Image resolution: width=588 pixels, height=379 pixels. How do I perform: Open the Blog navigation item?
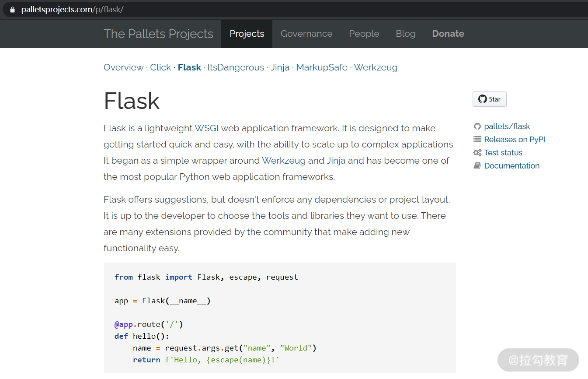click(x=406, y=34)
